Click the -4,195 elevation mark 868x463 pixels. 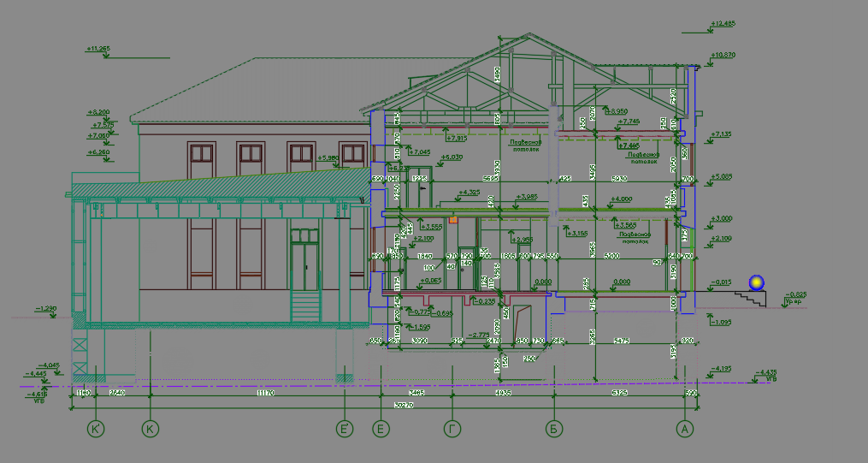pos(722,369)
